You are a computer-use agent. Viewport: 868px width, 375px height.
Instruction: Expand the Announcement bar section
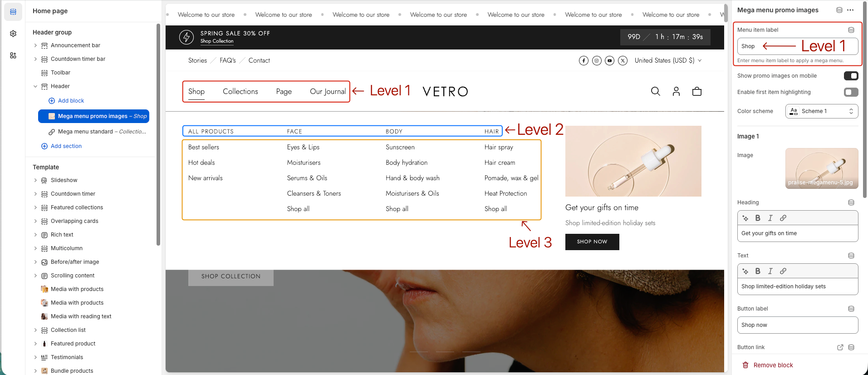pyautogui.click(x=35, y=45)
